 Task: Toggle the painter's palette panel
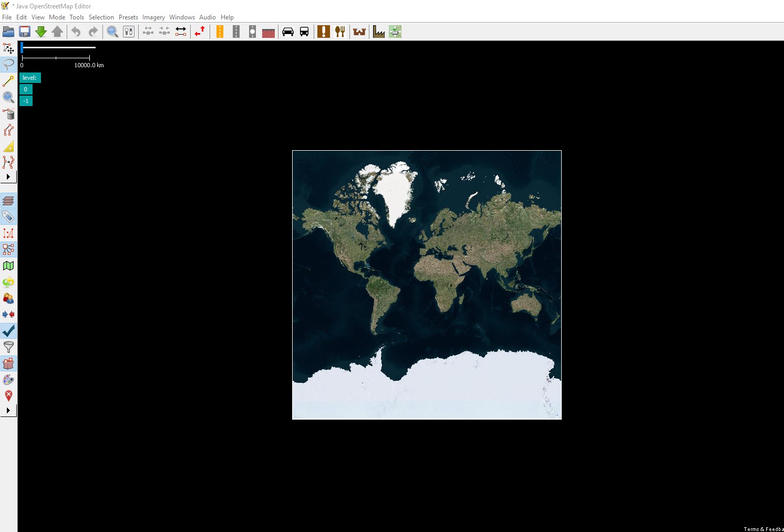(8, 380)
